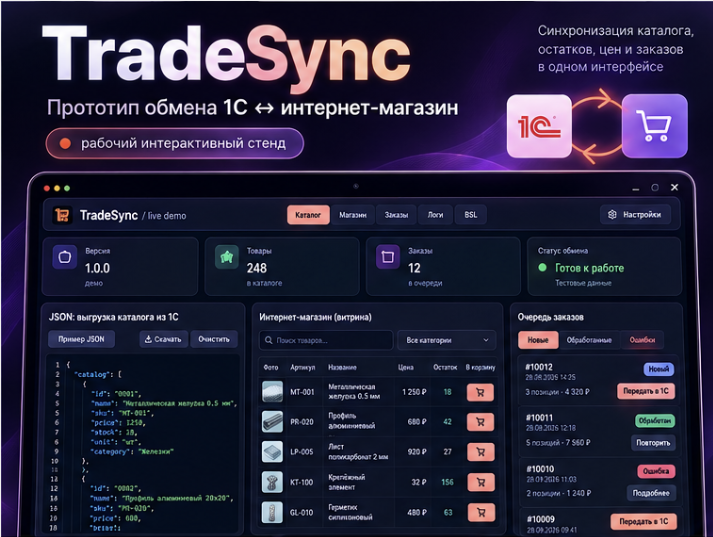Screen dimensions: 713x537
Task: Click the Обработан badge on order #10011
Action: coord(655,421)
